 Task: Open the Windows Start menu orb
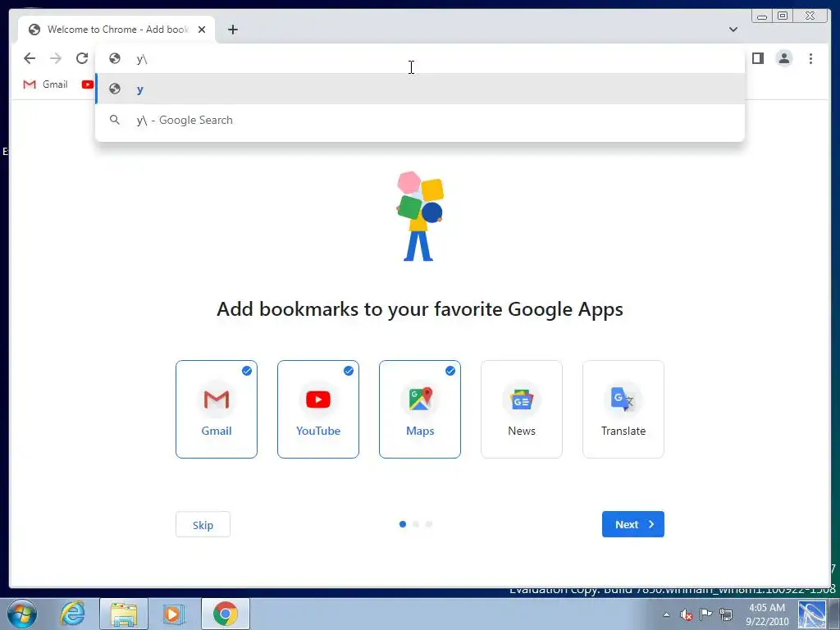click(22, 614)
